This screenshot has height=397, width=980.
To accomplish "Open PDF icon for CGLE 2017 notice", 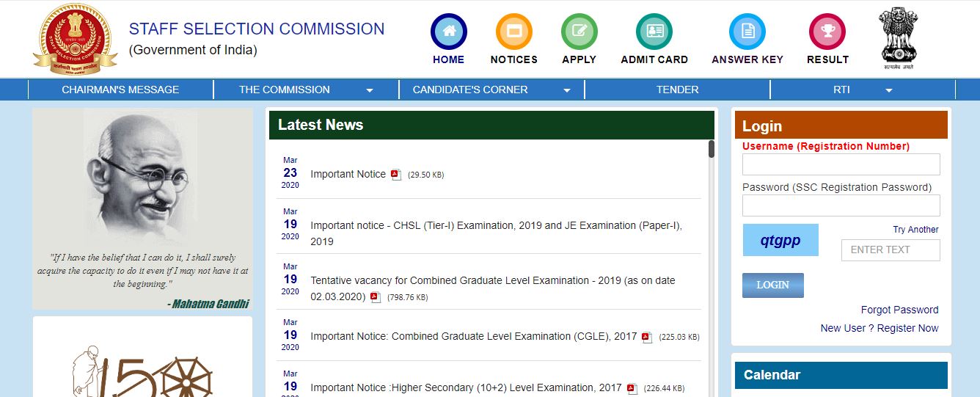I will pyautogui.click(x=647, y=337).
